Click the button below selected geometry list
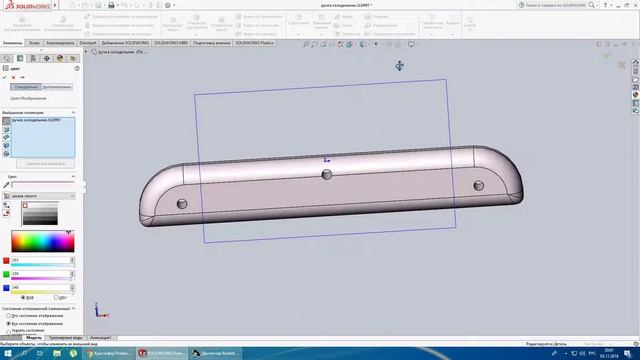Viewport: 640px width, 360px height. [45, 164]
